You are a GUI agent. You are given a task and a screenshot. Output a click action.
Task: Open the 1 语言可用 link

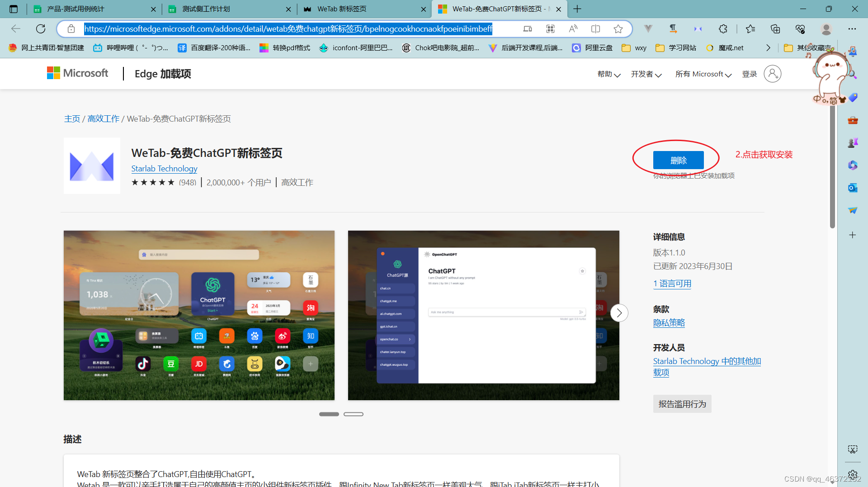672,284
